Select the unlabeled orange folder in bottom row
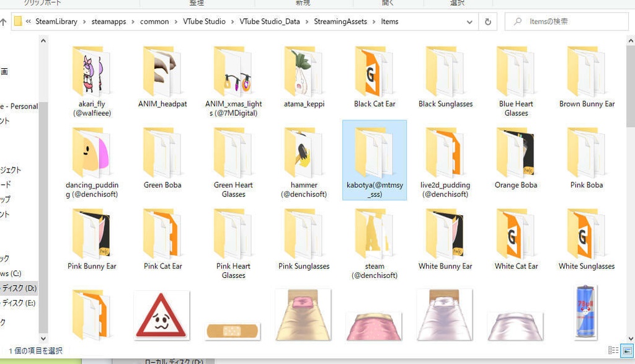This screenshot has height=364, width=635. [x=91, y=314]
